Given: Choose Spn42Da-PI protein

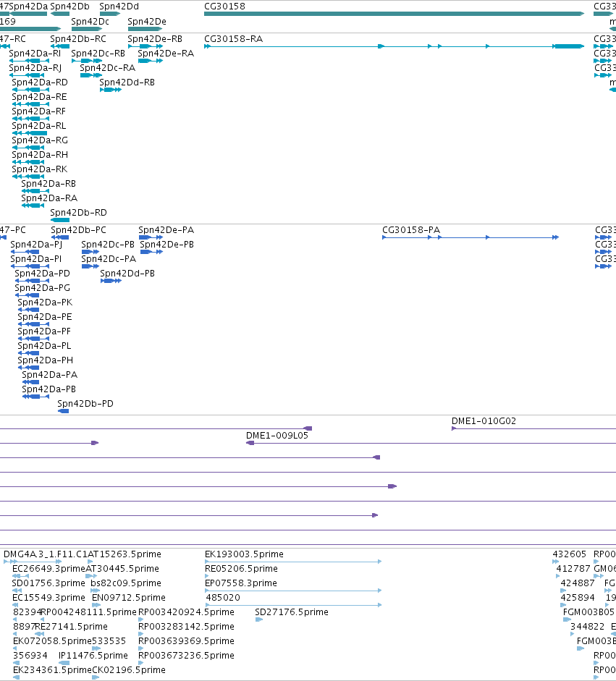Looking at the screenshot, I should pyautogui.click(x=35, y=259).
